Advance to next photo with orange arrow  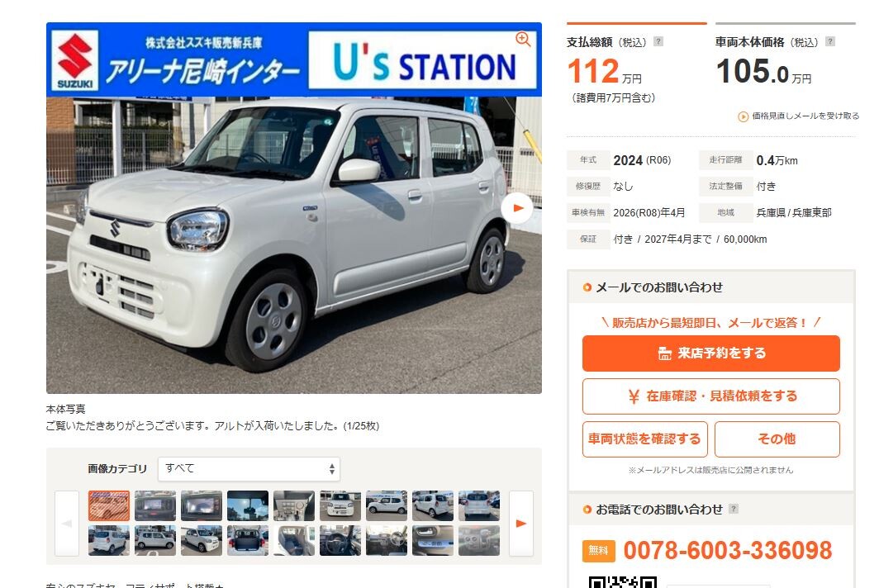click(x=517, y=208)
